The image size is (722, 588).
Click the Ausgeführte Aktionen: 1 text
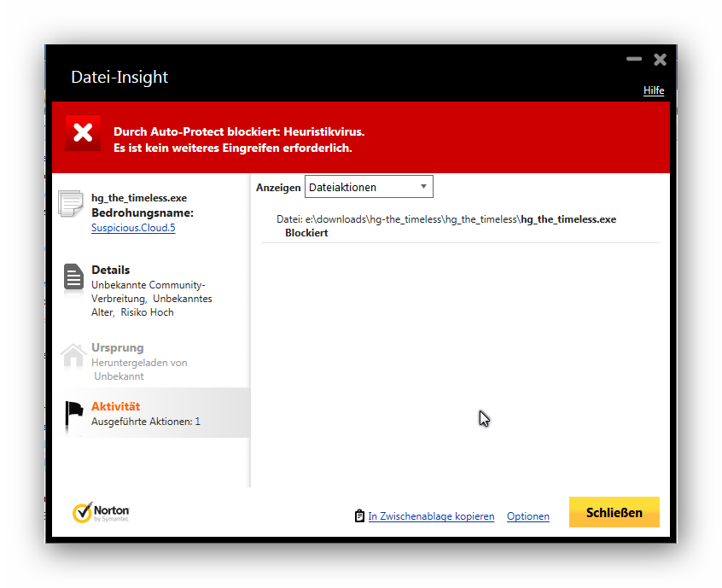coord(145,422)
